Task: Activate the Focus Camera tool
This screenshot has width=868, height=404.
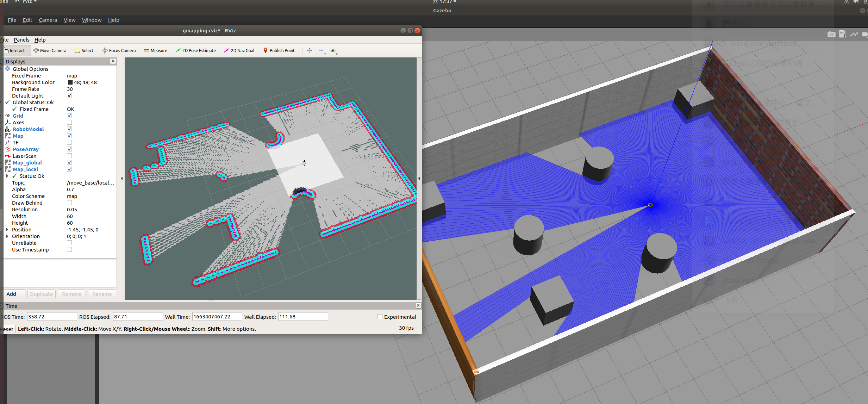Action: point(119,50)
